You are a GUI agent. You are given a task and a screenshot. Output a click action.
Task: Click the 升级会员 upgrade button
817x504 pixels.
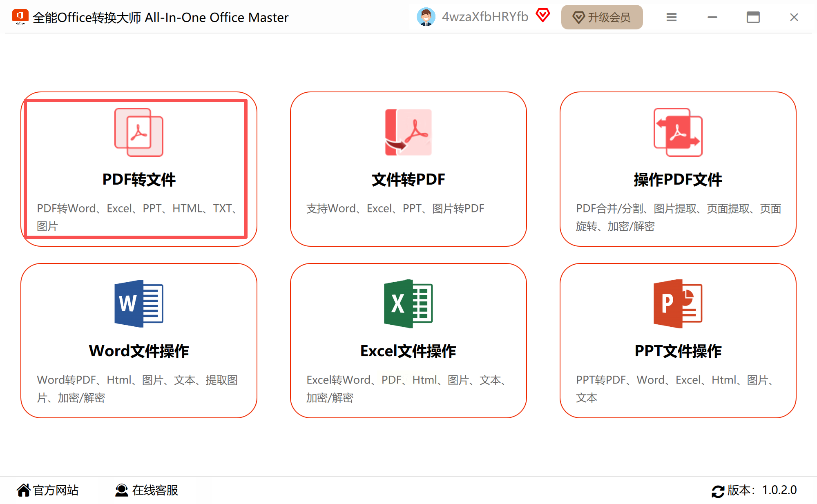602,17
